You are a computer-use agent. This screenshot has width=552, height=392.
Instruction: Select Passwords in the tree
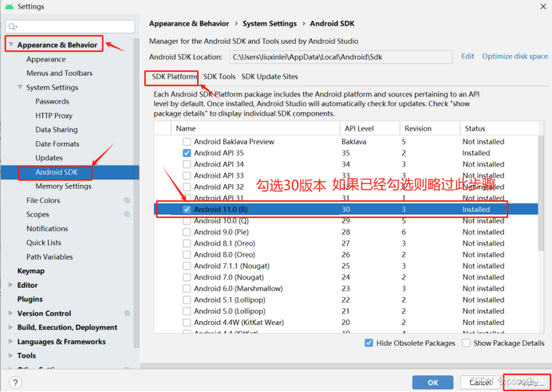click(52, 102)
